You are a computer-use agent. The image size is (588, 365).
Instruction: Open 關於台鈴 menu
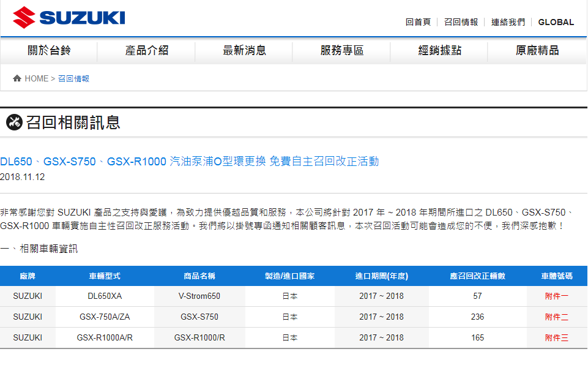tap(49, 50)
